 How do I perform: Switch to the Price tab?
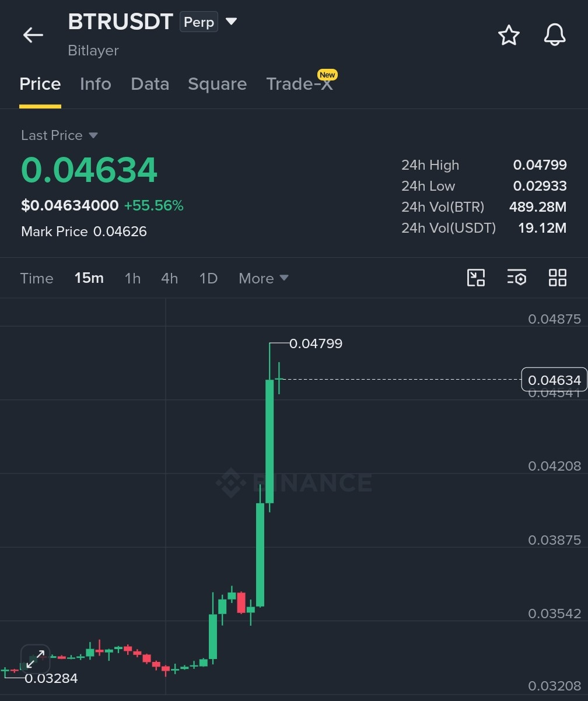click(40, 84)
